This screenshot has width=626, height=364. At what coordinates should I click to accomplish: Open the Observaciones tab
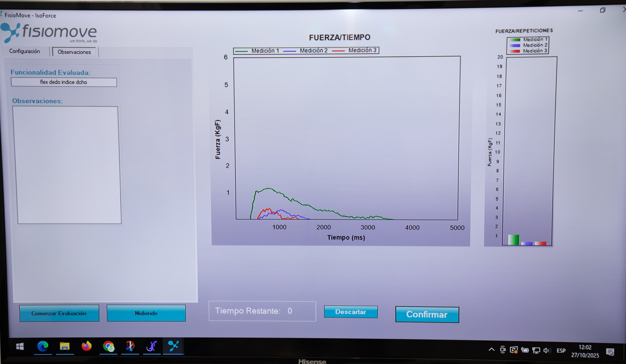pos(74,52)
